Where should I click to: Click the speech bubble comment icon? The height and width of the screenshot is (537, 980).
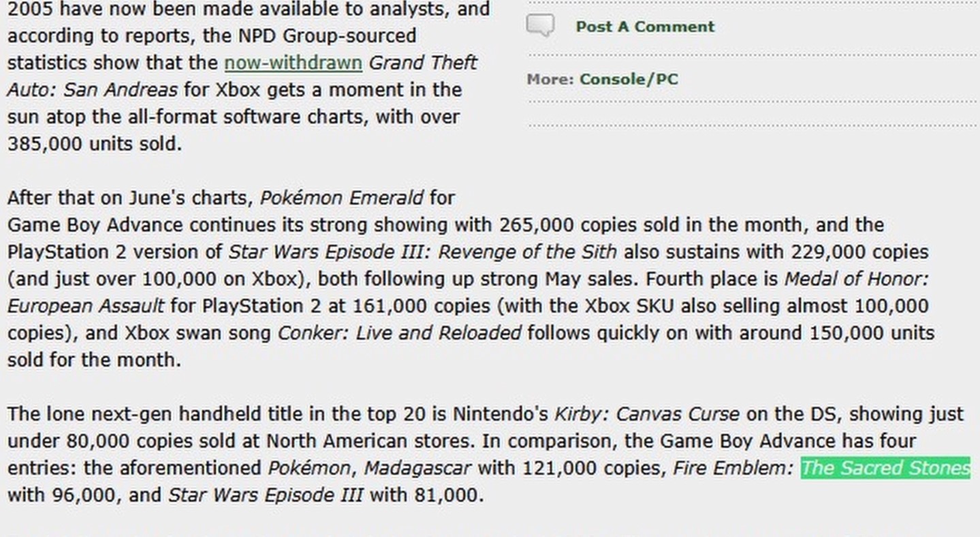point(540,26)
